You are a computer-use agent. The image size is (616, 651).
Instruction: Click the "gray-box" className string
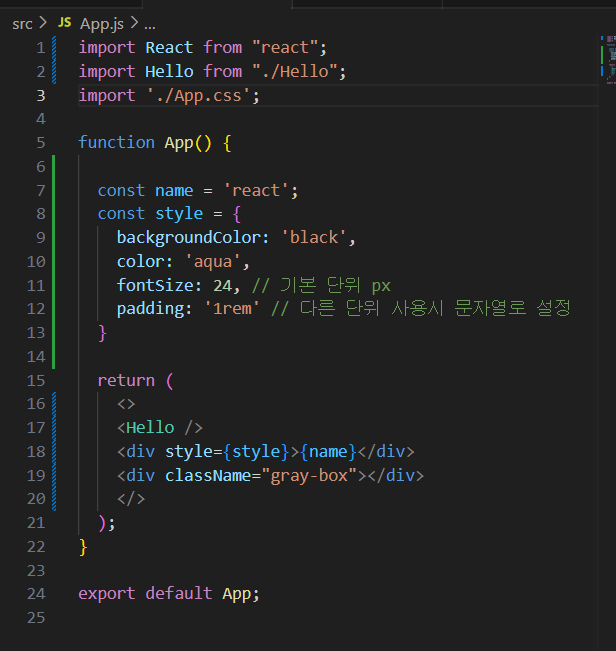(x=309, y=475)
